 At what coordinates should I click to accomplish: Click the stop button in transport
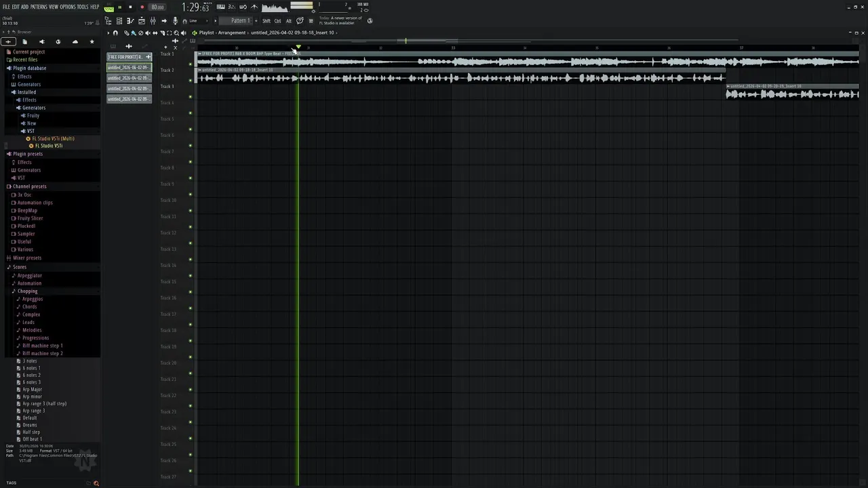[130, 7]
